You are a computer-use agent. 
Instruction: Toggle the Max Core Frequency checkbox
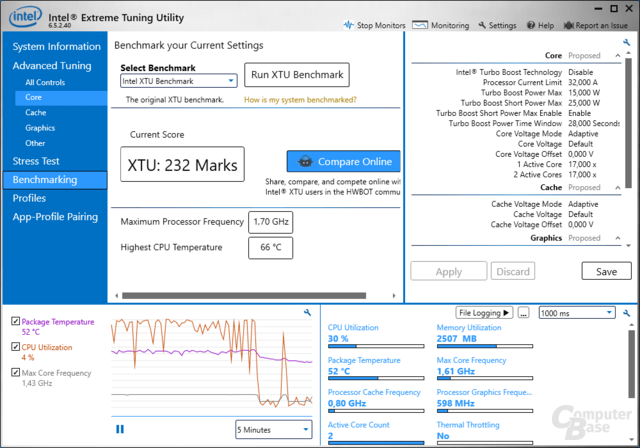(x=14, y=373)
